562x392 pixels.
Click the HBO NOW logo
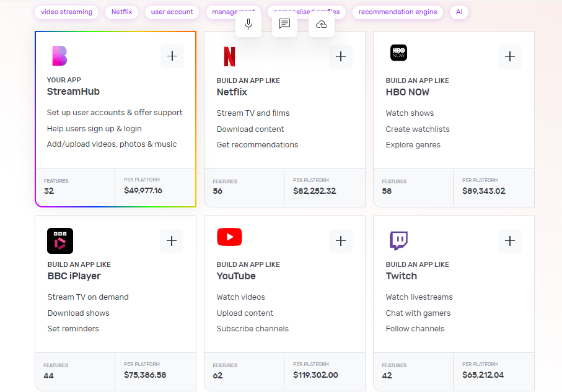398,53
